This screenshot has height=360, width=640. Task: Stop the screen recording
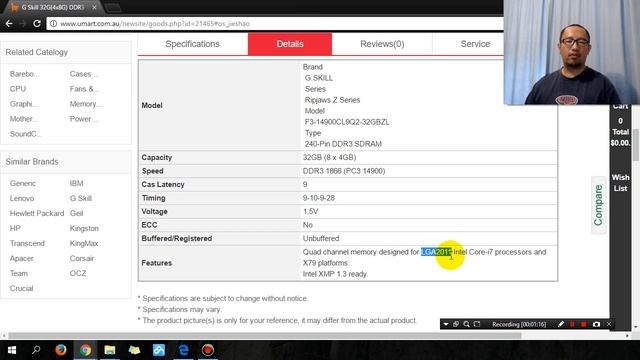point(584,324)
